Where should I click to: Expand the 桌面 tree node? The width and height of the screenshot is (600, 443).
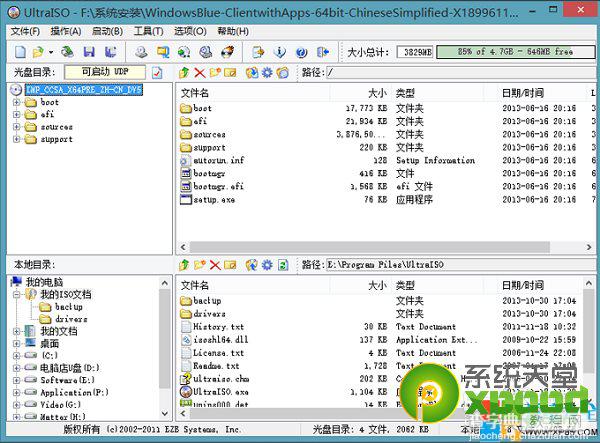[16, 344]
